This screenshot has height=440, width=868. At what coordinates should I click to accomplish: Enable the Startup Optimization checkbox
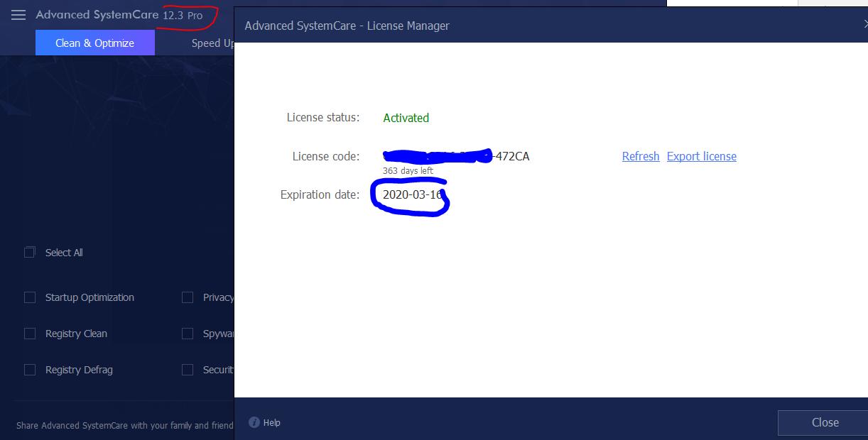30,297
